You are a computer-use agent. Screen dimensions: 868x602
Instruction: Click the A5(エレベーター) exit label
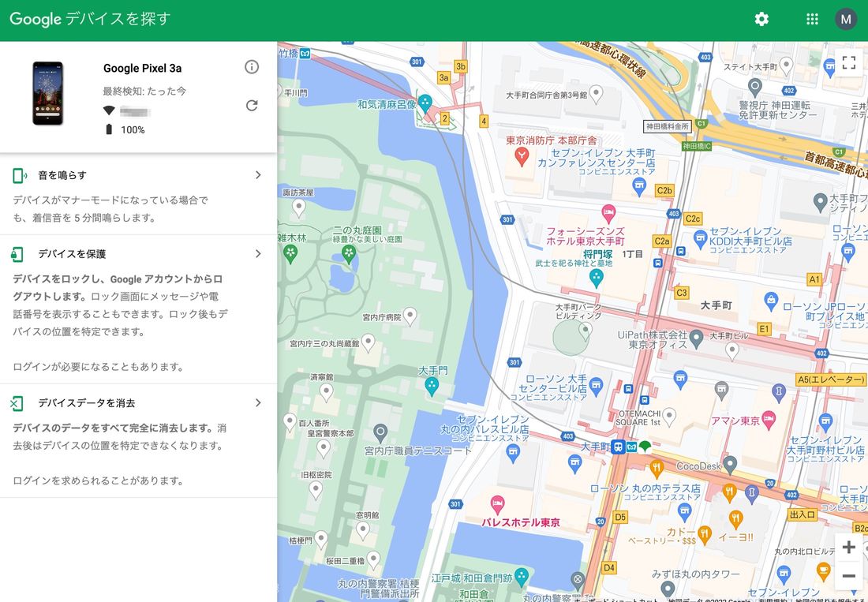[x=830, y=380]
